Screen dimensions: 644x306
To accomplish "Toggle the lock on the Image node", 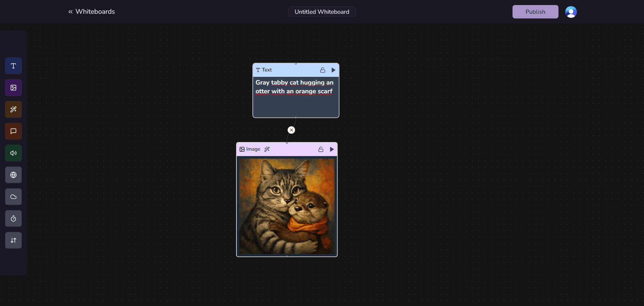I will coord(321,149).
